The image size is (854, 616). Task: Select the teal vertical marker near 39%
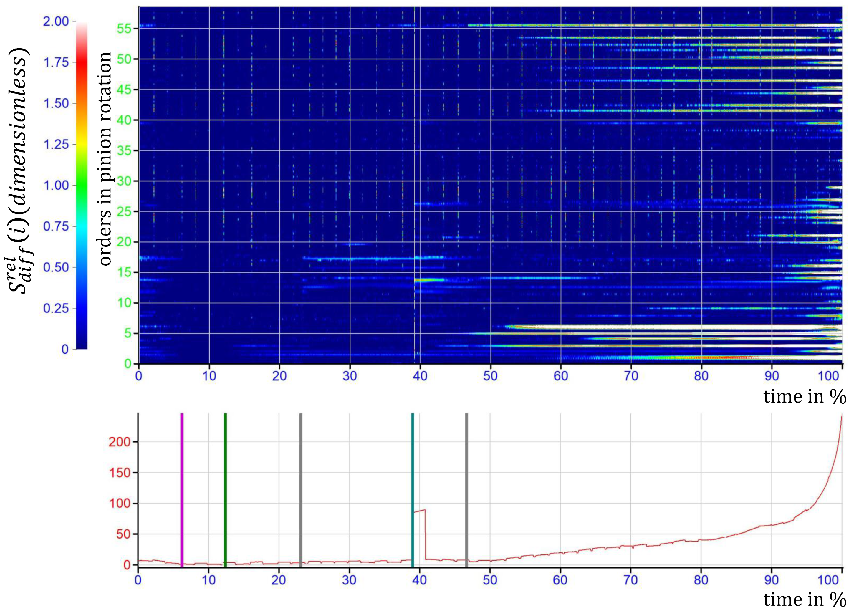click(x=412, y=490)
